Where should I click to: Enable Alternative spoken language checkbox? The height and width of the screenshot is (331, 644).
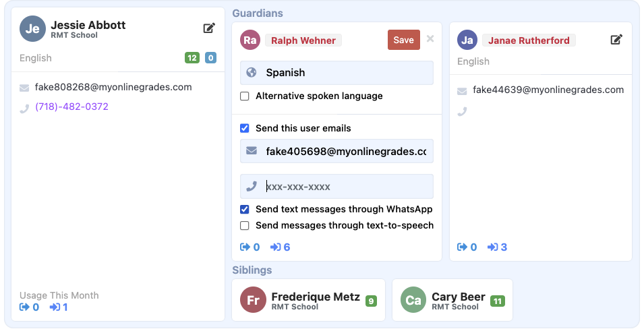point(245,96)
